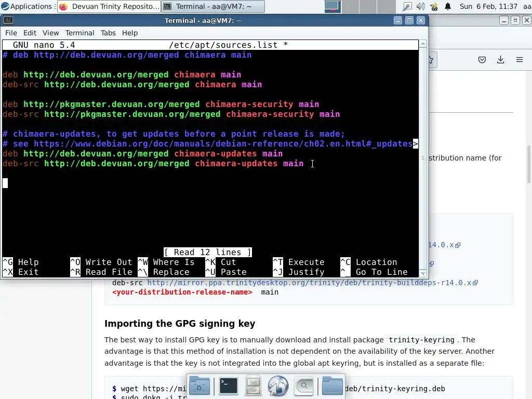Open the Help menu in Terminal
The image size is (532, 399).
coord(129,33)
